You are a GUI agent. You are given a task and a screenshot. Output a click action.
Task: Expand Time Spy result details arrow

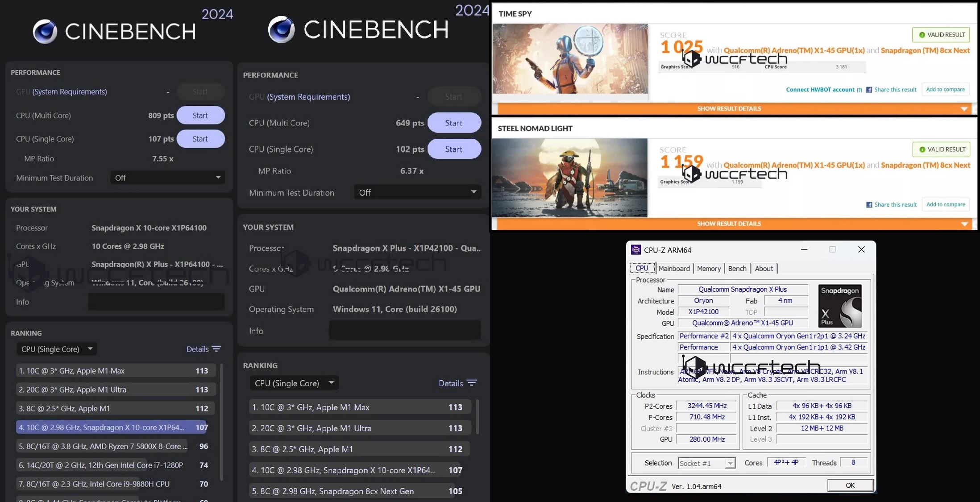[964, 109]
